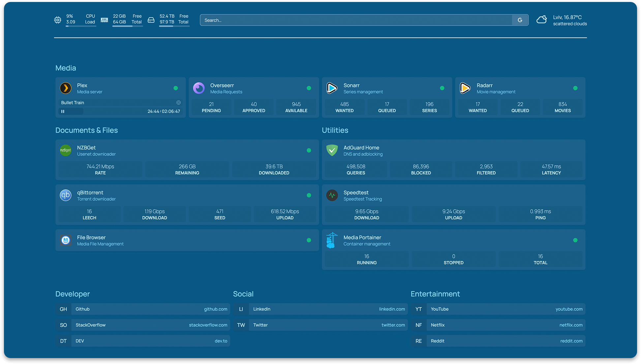Viewport: 641px width, 364px height.
Task: Click the AdGuard Home shield icon
Action: point(332,150)
